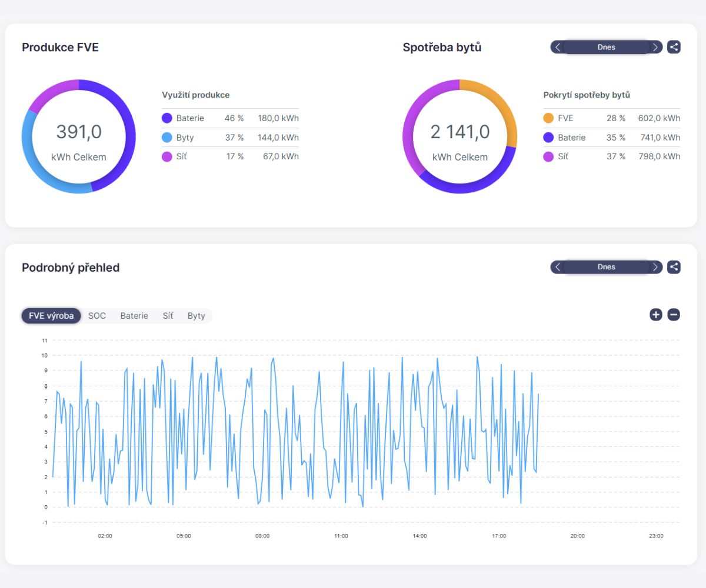
Task: Share the Podrobný přehled chart
Action: pos(674,267)
